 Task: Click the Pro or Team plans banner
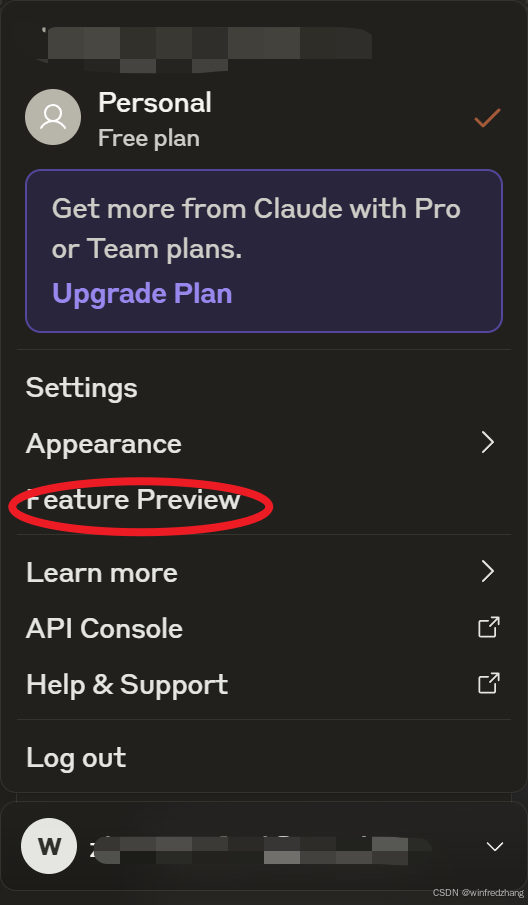(x=264, y=250)
